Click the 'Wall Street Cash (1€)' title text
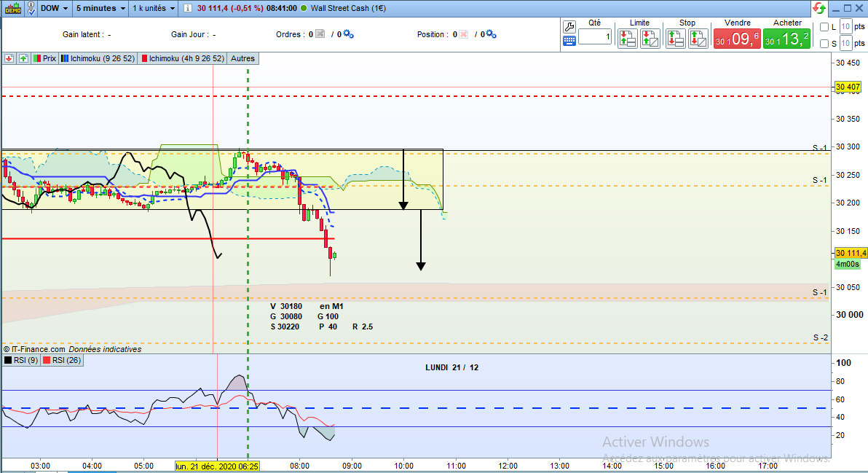The width and height of the screenshot is (868, 473). [348, 8]
